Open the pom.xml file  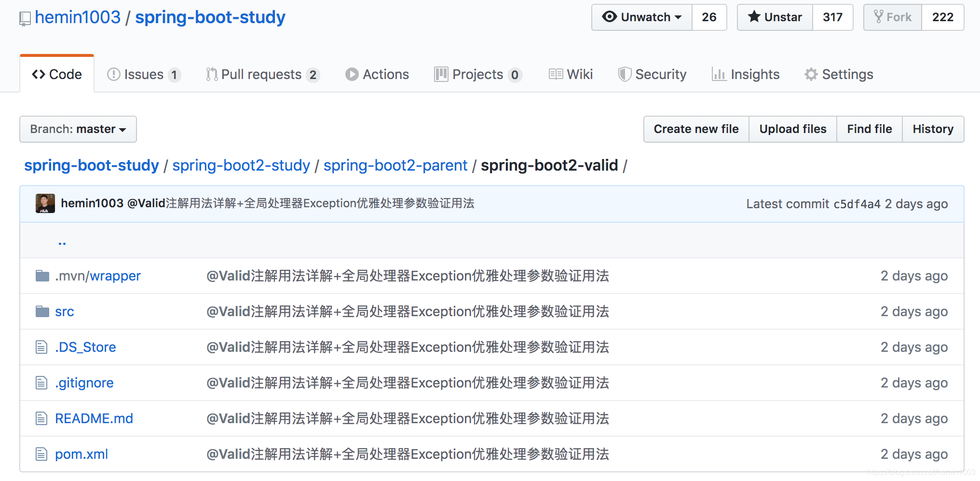[x=82, y=454]
